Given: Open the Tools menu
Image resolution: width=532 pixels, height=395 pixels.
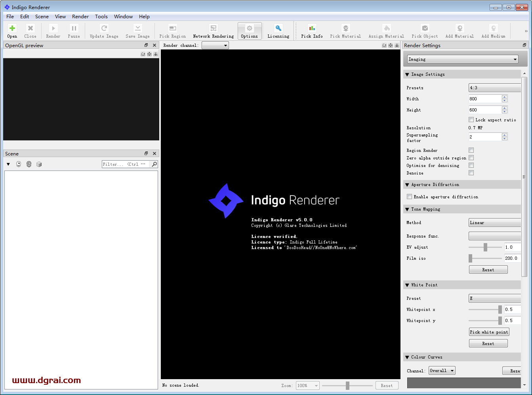Looking at the screenshot, I should (x=101, y=16).
